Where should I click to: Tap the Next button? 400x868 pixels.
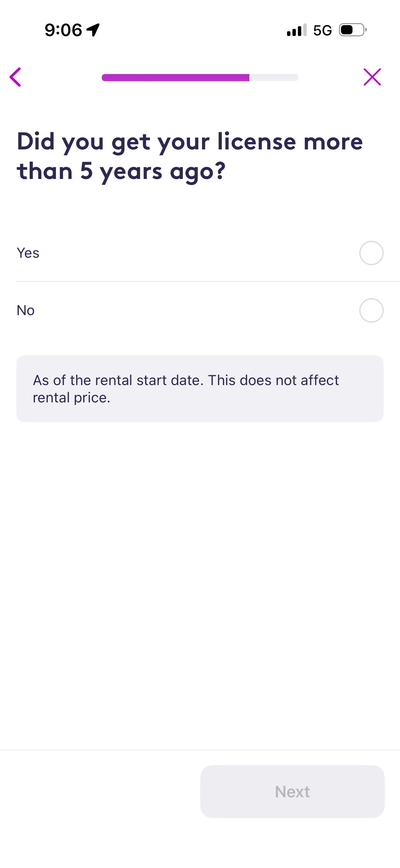click(292, 791)
